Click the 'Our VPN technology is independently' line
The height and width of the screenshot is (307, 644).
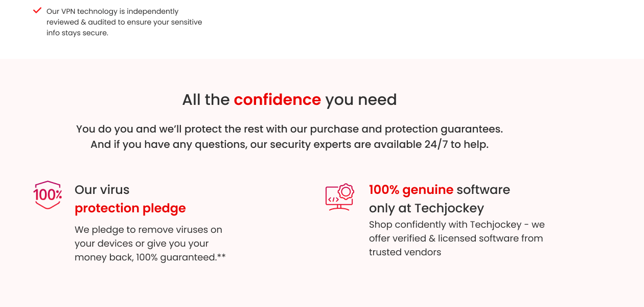(x=112, y=11)
